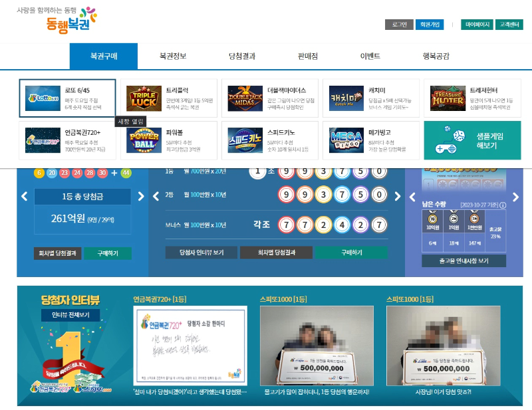Click the 회원가입 button

coord(430,25)
